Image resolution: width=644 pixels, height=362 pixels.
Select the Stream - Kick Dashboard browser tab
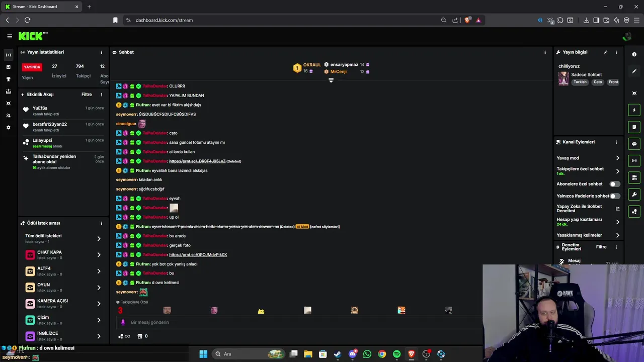tap(42, 7)
